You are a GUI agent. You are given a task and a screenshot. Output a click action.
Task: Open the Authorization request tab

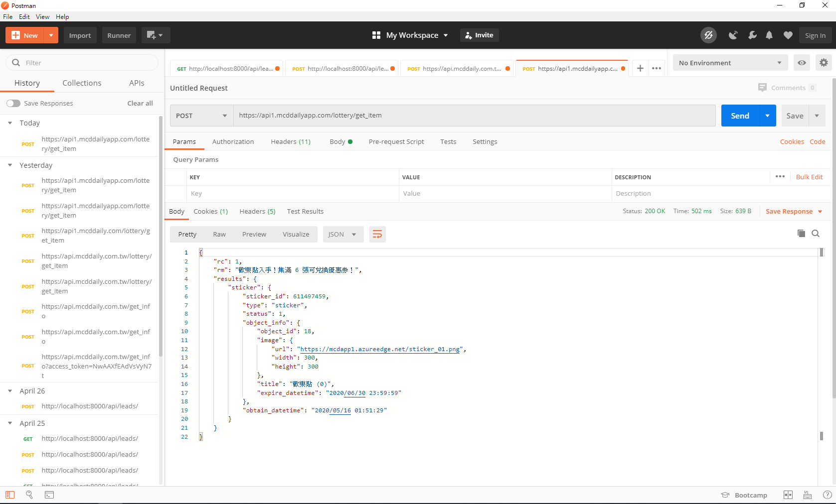coord(233,141)
